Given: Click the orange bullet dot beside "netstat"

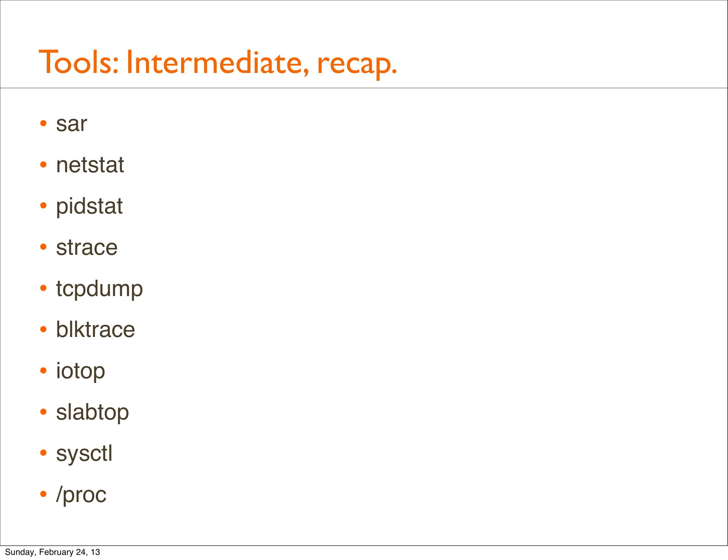Looking at the screenshot, I should click(x=43, y=165).
